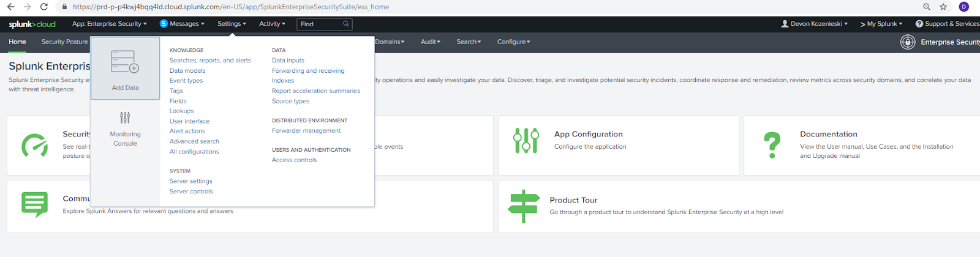The height and width of the screenshot is (257, 980).
Task: Open Server settings
Action: point(191,181)
